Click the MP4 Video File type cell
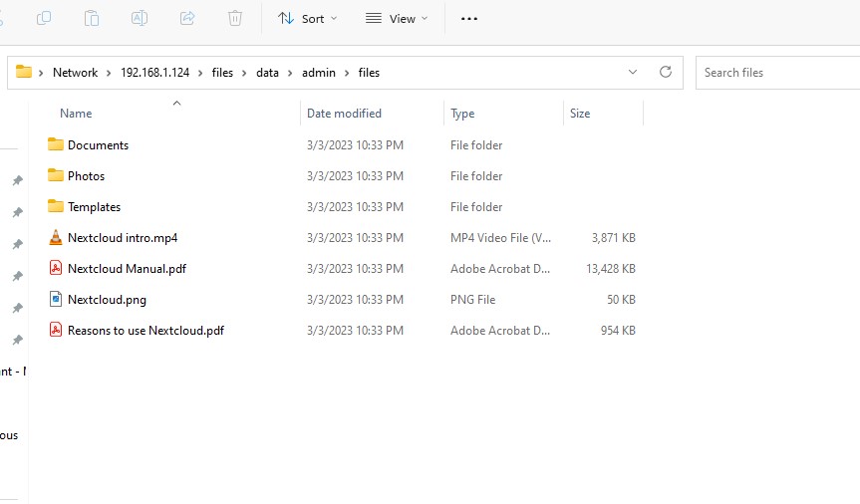This screenshot has height=504, width=860. point(500,238)
